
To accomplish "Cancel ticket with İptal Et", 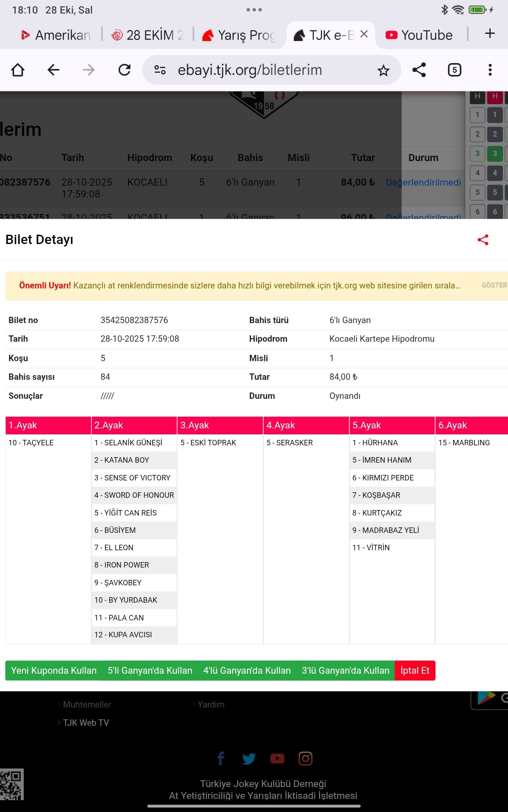I will (x=415, y=671).
